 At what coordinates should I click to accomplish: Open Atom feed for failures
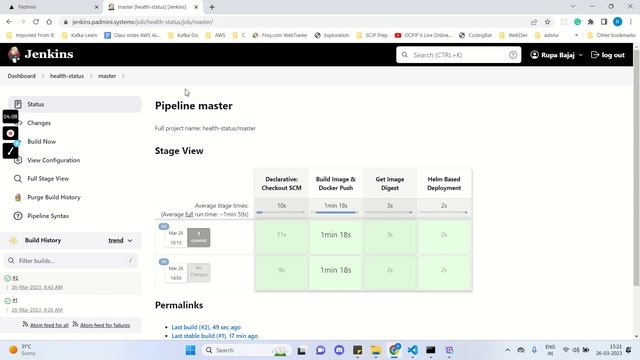[x=105, y=325]
